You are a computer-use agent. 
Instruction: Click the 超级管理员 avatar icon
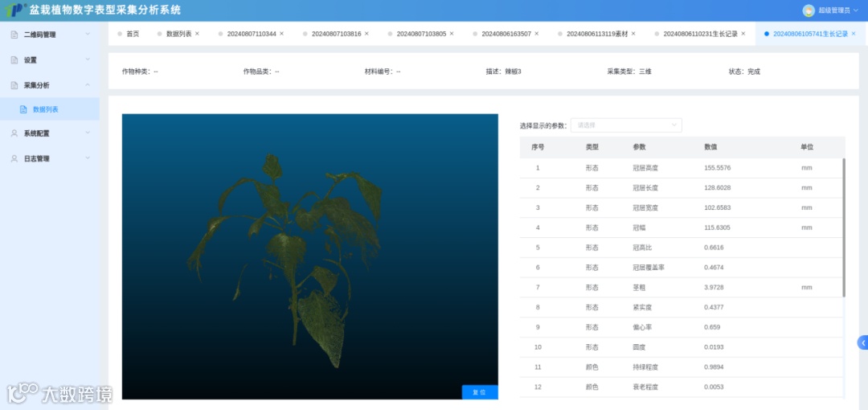point(809,10)
